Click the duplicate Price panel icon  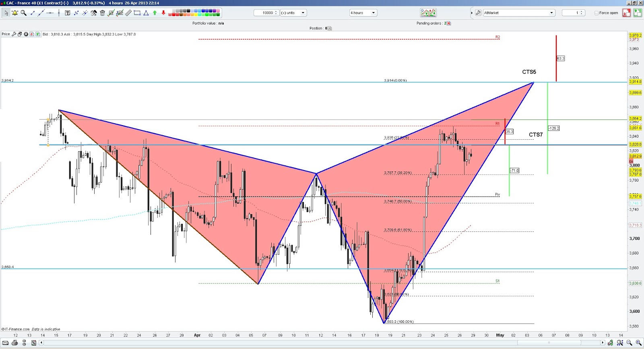[20, 34]
